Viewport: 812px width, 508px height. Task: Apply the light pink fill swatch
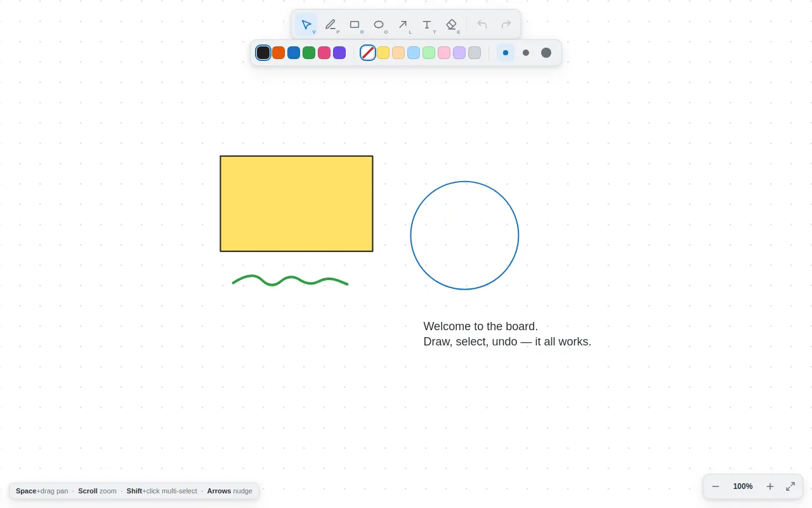coord(444,53)
